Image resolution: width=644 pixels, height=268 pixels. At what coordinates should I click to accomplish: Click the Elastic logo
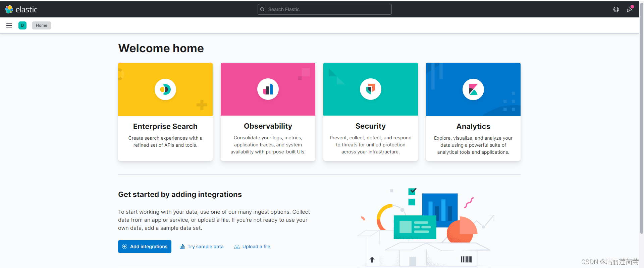[21, 9]
